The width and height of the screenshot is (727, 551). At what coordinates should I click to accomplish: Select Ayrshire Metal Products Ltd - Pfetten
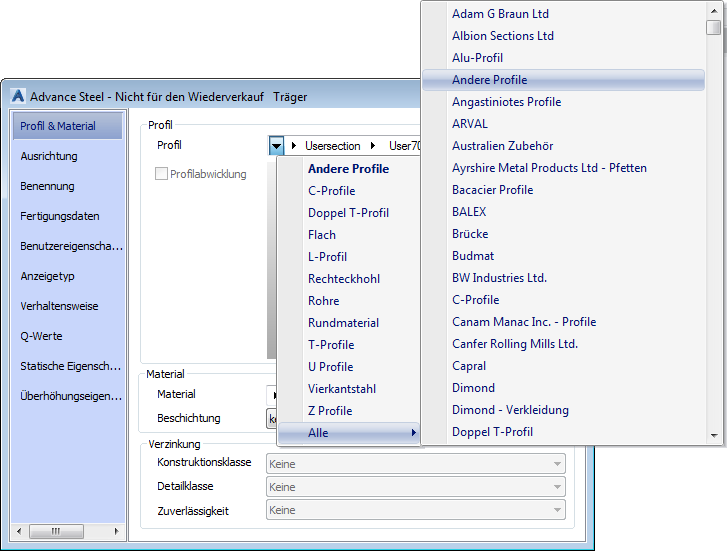click(x=563, y=168)
